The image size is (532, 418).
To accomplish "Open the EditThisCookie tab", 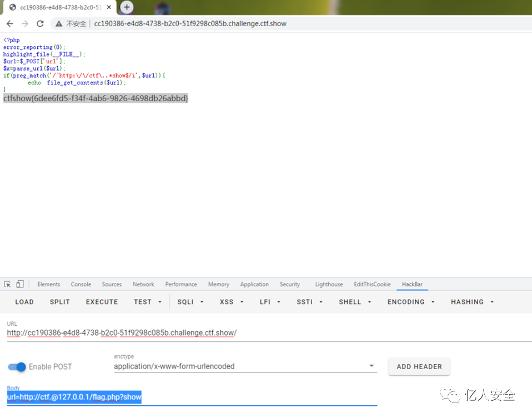I will [372, 284].
